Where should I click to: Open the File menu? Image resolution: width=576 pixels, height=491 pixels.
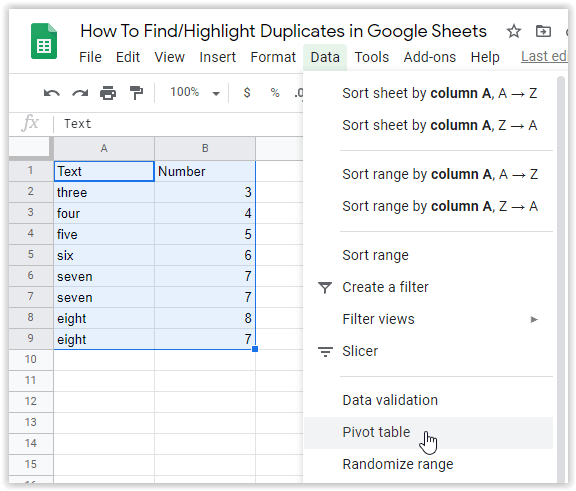tap(90, 57)
